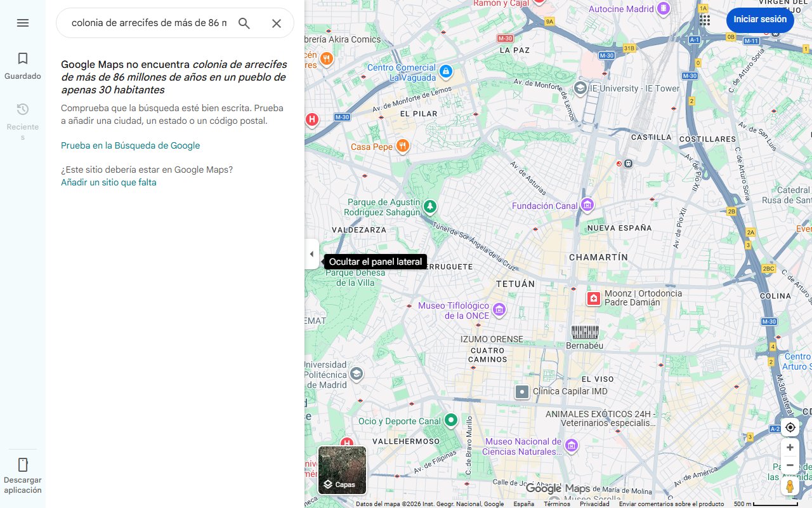Select the Casa Pepe restaurant marker
Viewport: 812px width, 508px height.
tap(403, 145)
